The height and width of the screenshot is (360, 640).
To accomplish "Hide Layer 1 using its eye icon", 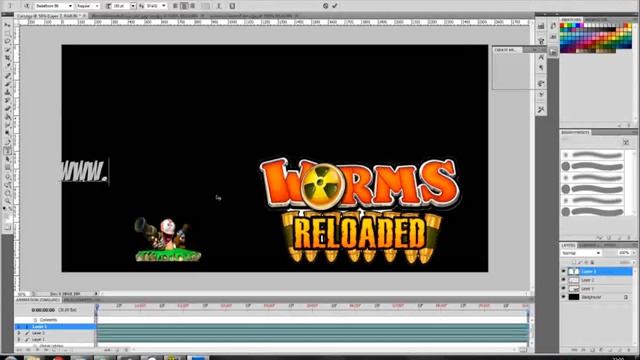I will click(x=564, y=289).
